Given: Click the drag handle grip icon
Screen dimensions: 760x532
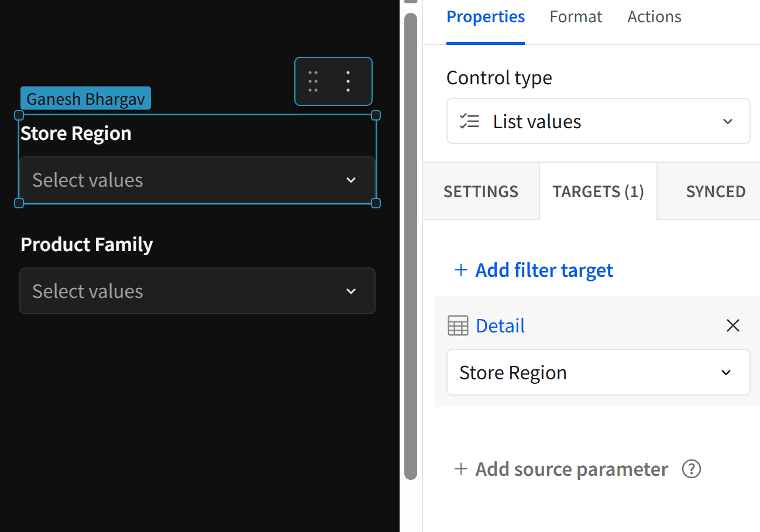Looking at the screenshot, I should pyautogui.click(x=313, y=81).
